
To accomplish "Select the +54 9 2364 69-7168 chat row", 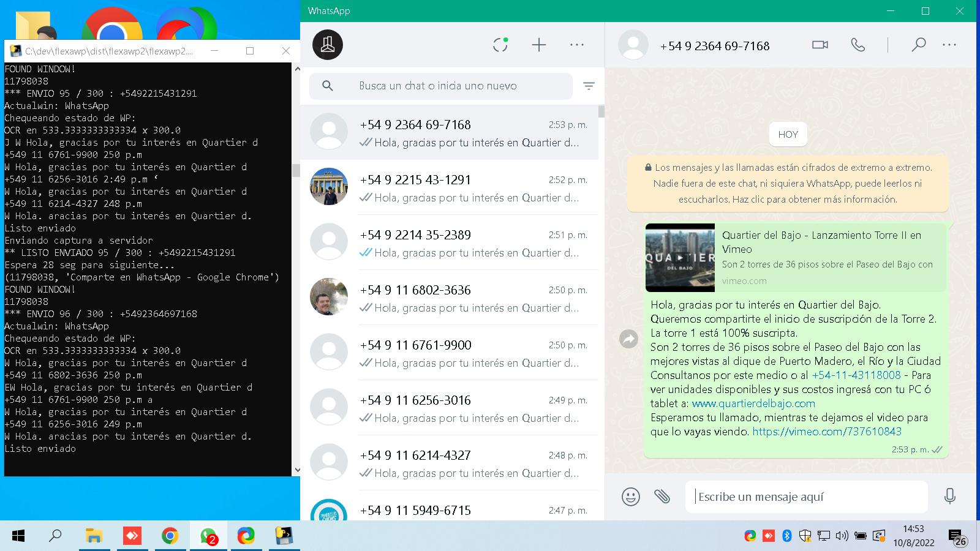I will pos(449,132).
